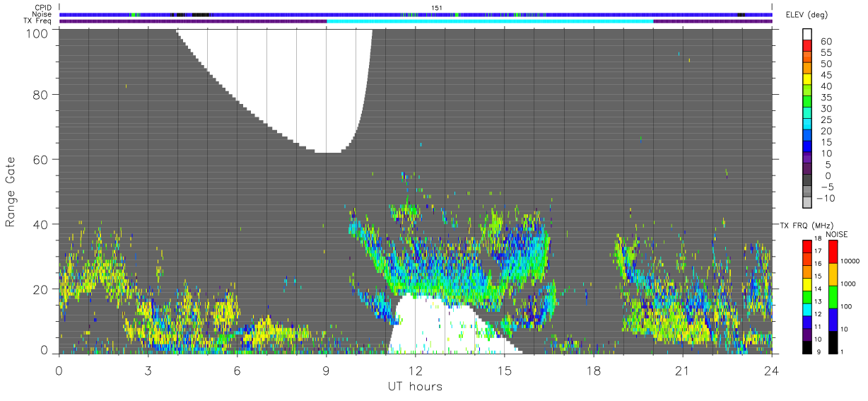Click the '1' label on the NOISE legend

point(841,351)
